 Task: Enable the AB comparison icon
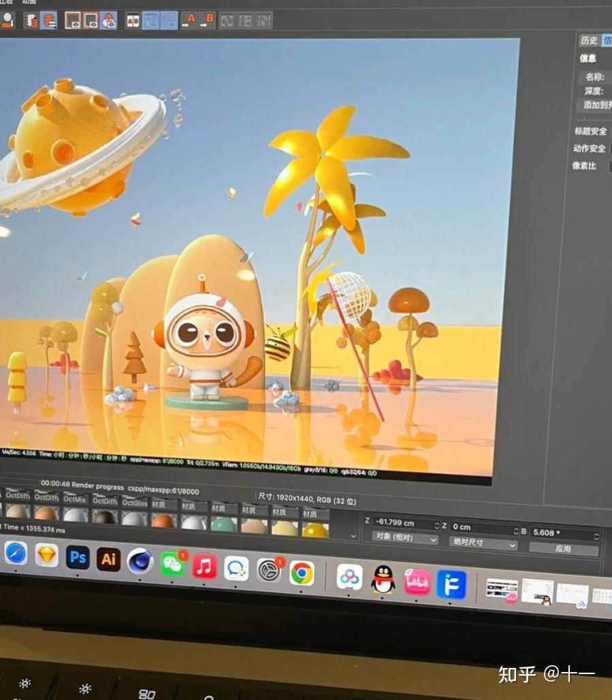click(133, 20)
